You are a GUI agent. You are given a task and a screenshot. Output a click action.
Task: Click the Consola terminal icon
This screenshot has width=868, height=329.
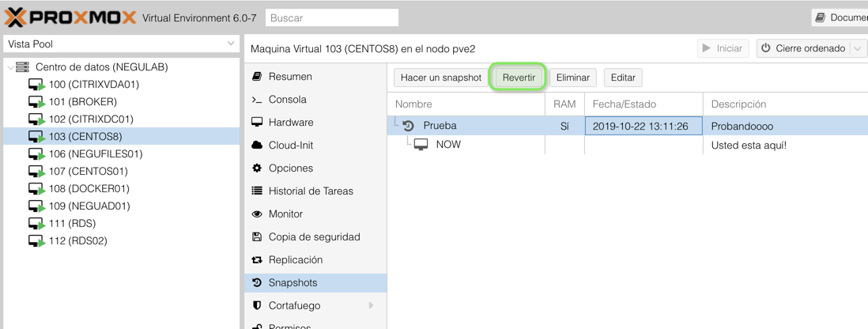(257, 100)
